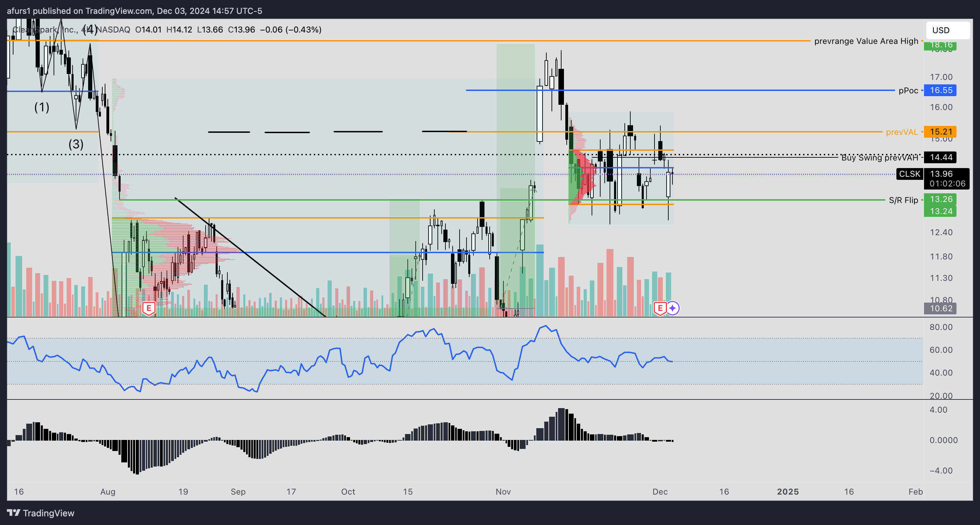Viewport: 980px width, 525px height.
Task: Click the 2025 label on time axis
Action: pos(788,491)
